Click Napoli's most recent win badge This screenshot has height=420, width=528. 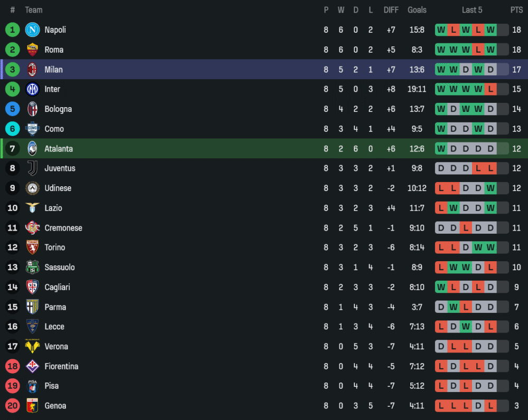click(x=491, y=30)
